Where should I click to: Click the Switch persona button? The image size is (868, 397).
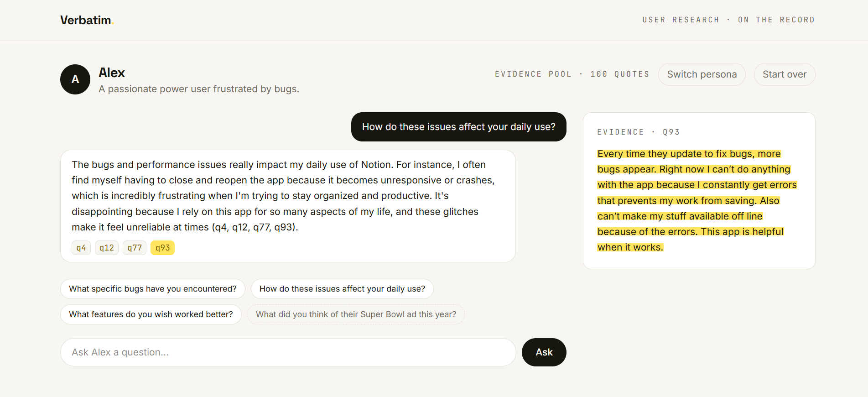(x=702, y=74)
